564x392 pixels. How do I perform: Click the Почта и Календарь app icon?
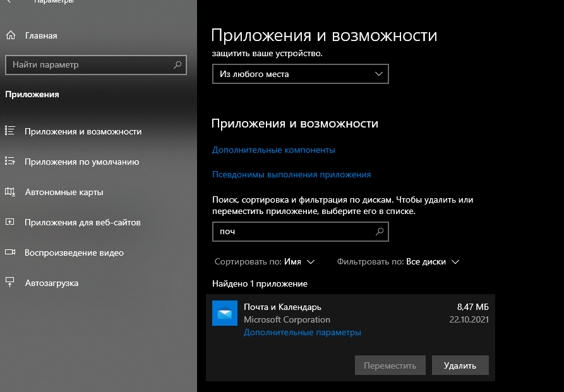pyautogui.click(x=225, y=313)
